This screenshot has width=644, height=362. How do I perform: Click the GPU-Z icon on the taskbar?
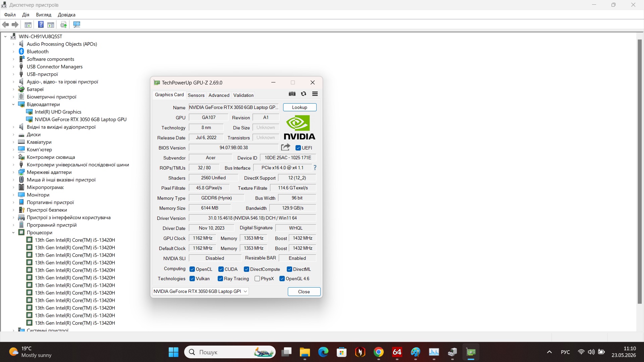coord(471,352)
